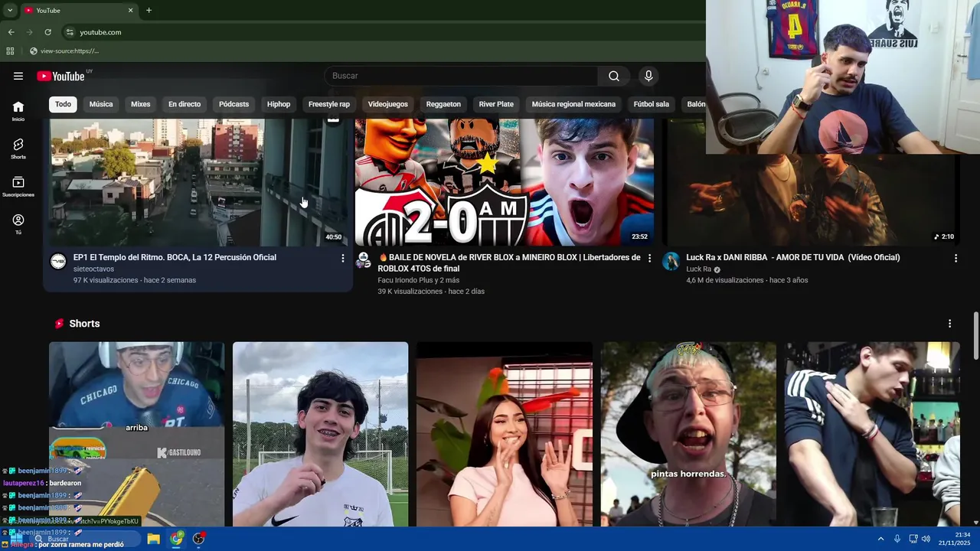Show hidden system tray icons

880,539
